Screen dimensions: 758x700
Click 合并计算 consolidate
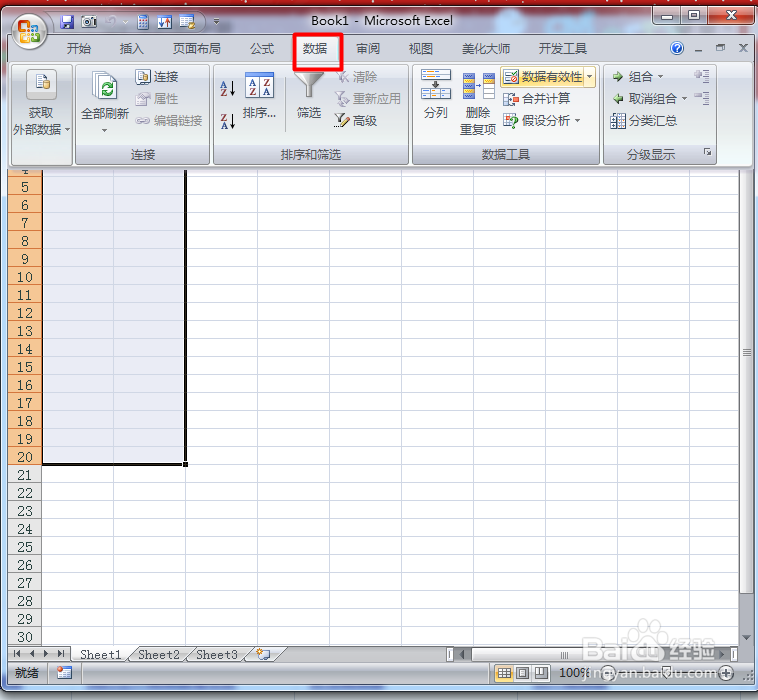pos(537,99)
